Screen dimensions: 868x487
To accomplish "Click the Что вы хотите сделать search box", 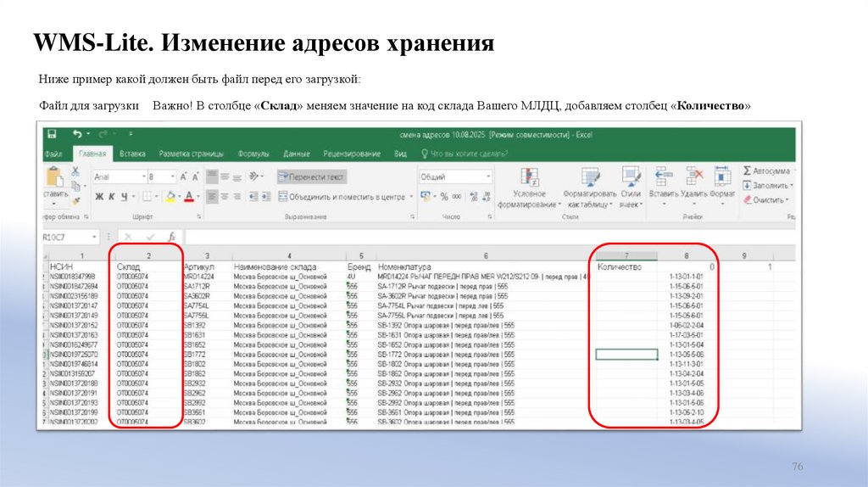I will click(x=465, y=154).
